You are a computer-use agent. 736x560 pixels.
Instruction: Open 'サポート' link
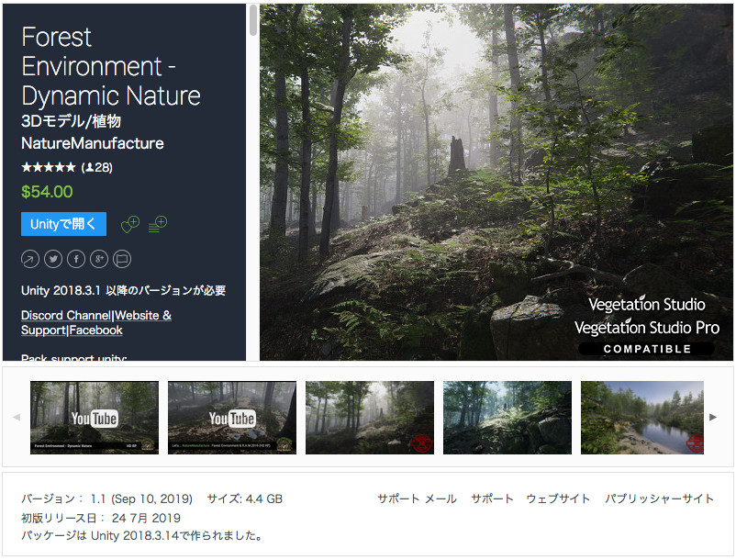coord(493,498)
